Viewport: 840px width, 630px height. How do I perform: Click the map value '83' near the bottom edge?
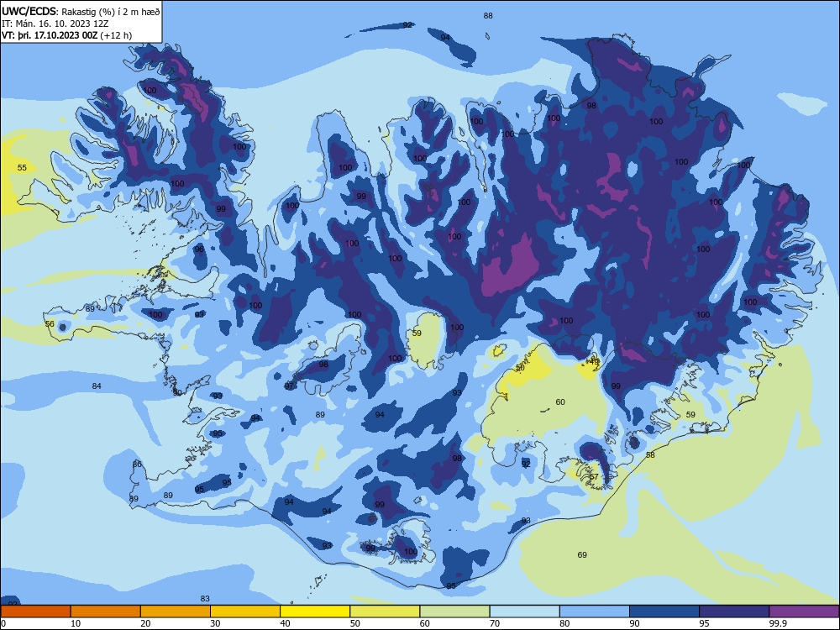(x=205, y=598)
